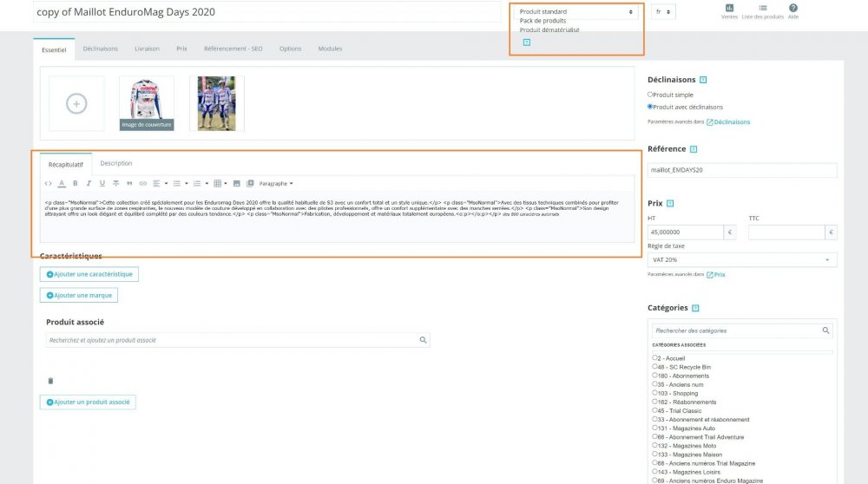The width and height of the screenshot is (868, 484).
Task: Open the source code view in the editor
Action: point(48,184)
